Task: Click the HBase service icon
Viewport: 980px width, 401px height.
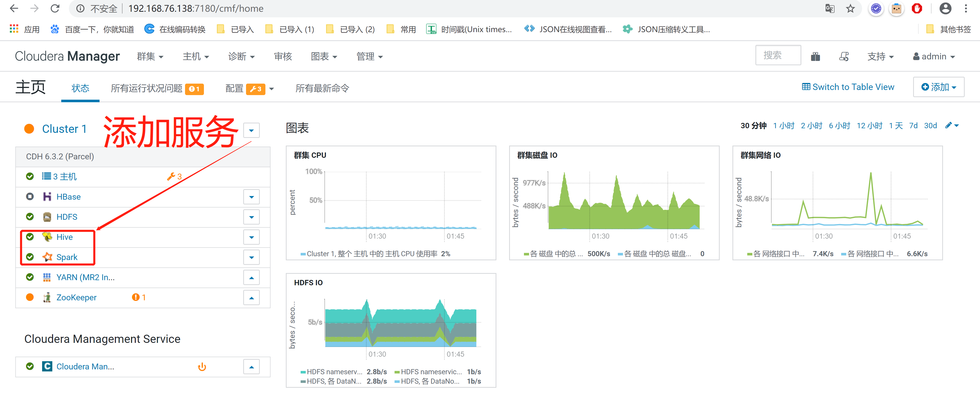Action: coord(47,197)
